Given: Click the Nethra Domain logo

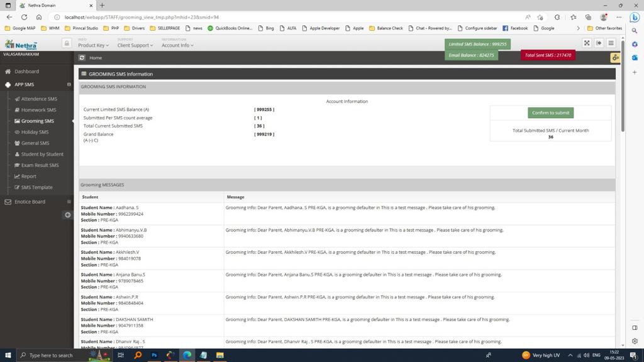Looking at the screenshot, I should click(x=21, y=45).
